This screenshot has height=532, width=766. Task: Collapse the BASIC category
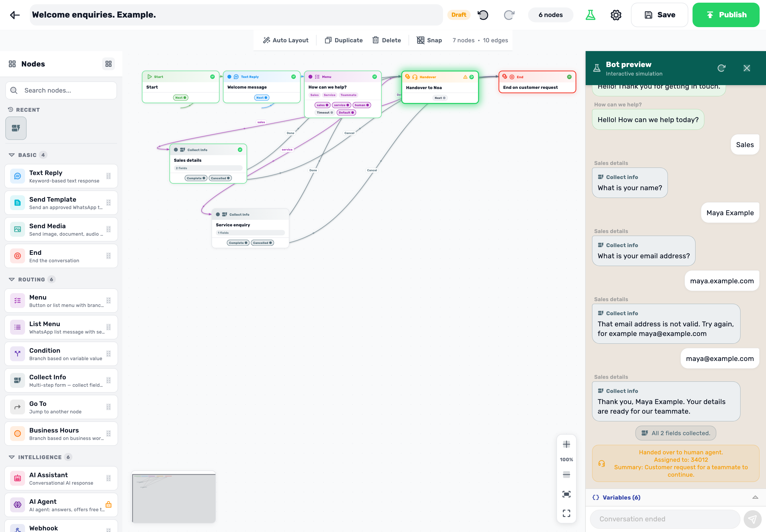tap(12, 155)
